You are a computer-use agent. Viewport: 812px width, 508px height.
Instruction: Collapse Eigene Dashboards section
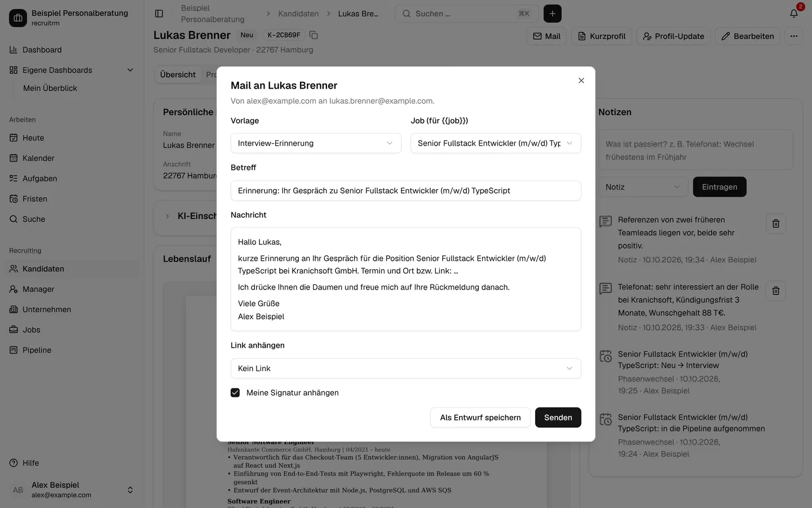pos(130,70)
